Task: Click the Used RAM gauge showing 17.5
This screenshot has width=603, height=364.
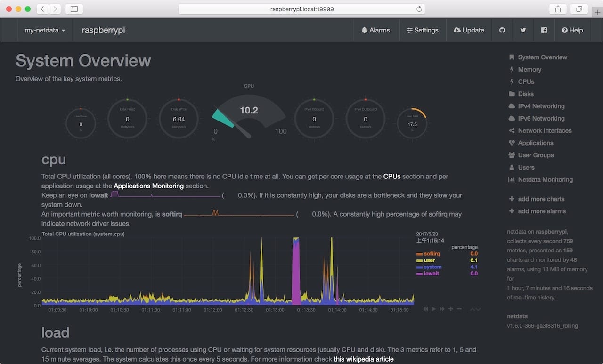Action: pyautogui.click(x=412, y=124)
